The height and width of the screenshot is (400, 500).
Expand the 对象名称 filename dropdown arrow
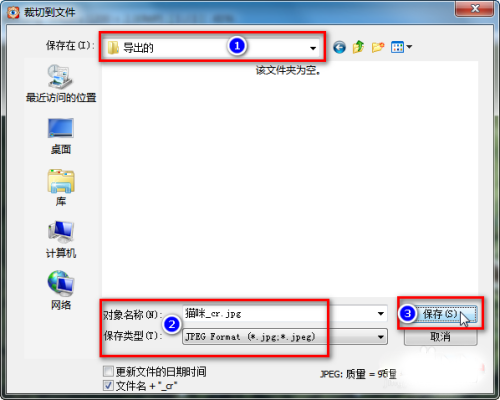pos(381,313)
